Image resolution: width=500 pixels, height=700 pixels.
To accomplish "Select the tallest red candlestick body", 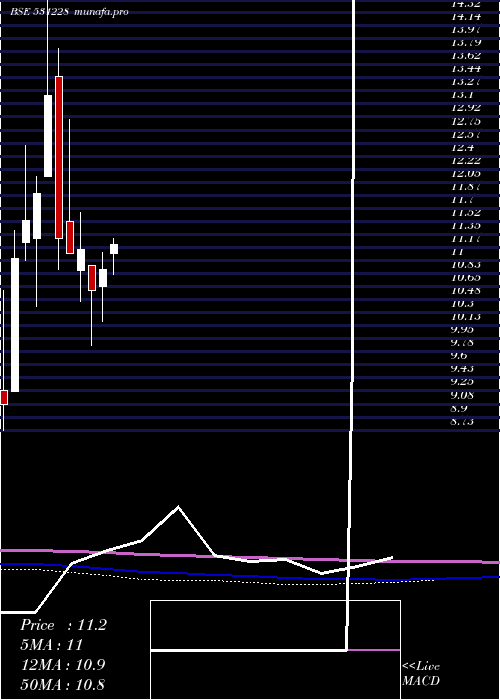I will coord(59,157).
